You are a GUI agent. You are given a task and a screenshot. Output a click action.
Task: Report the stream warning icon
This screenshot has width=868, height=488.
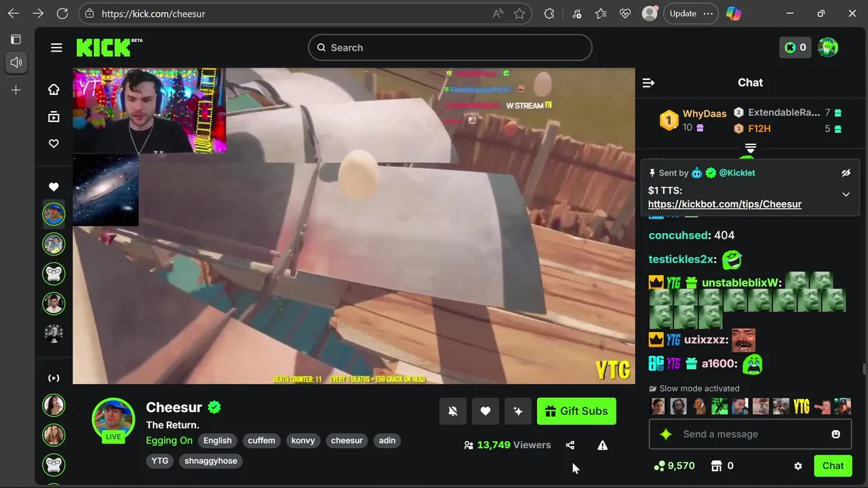click(x=602, y=445)
